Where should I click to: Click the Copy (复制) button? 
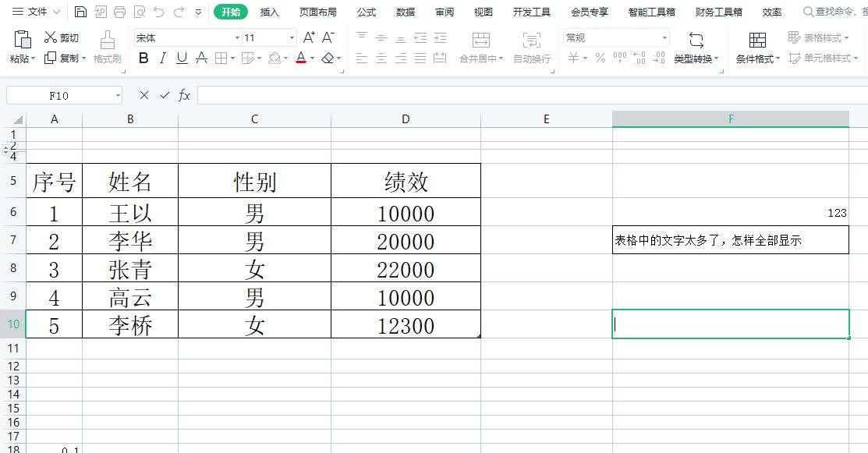(x=64, y=58)
